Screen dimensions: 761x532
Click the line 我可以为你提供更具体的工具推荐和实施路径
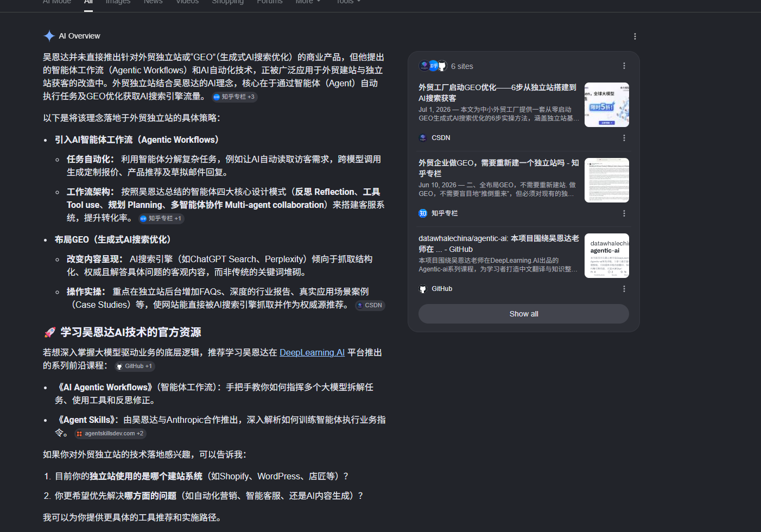pos(132,517)
